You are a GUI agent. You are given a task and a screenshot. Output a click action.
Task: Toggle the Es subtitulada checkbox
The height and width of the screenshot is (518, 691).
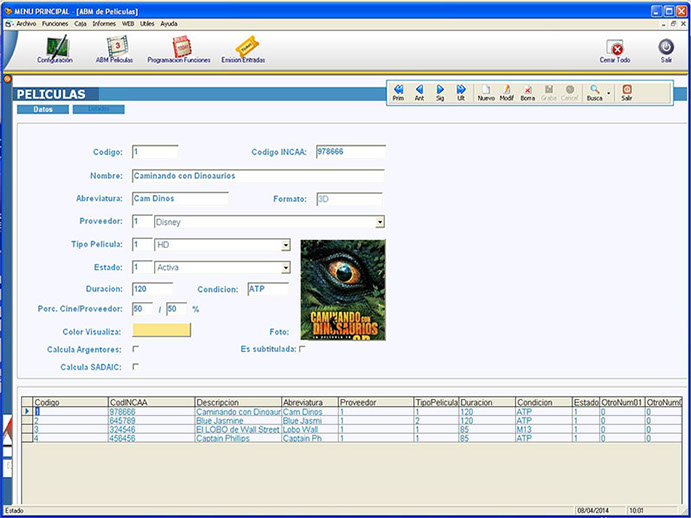point(302,349)
